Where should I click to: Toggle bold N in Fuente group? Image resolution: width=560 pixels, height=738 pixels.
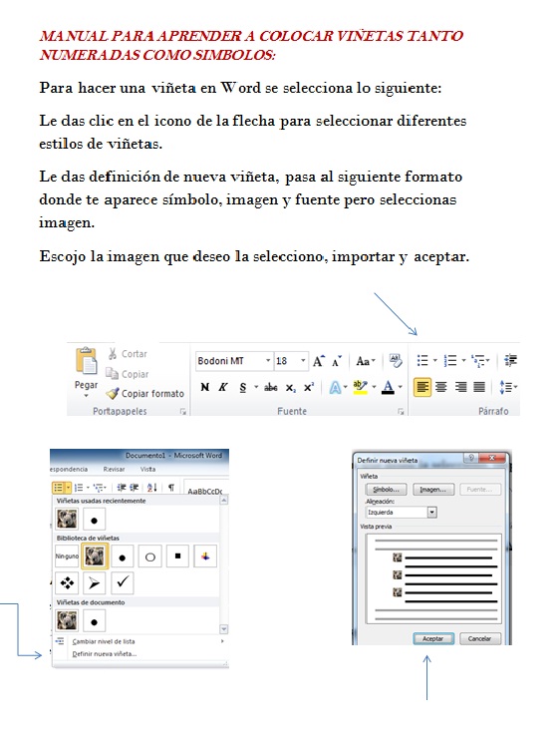pos(204,387)
